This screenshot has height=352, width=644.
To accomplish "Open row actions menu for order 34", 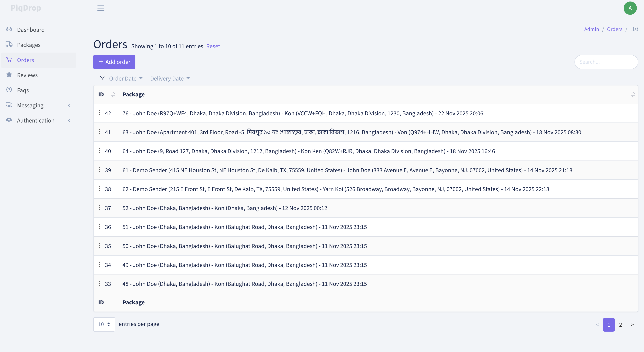I will 100,264.
